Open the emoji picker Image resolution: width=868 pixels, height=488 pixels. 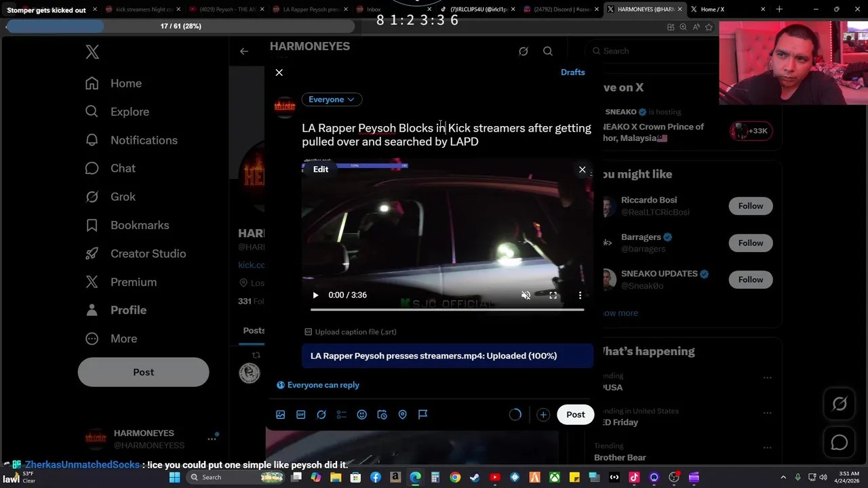(x=362, y=414)
